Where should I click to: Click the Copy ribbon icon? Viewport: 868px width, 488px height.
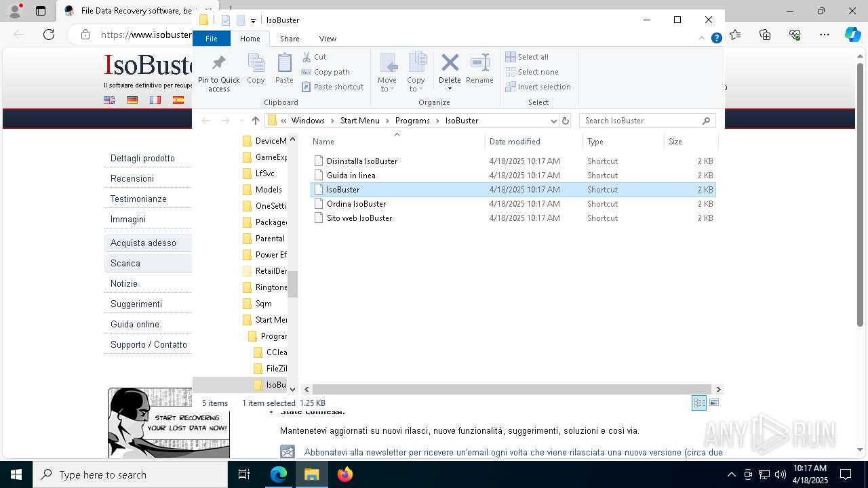(256, 68)
